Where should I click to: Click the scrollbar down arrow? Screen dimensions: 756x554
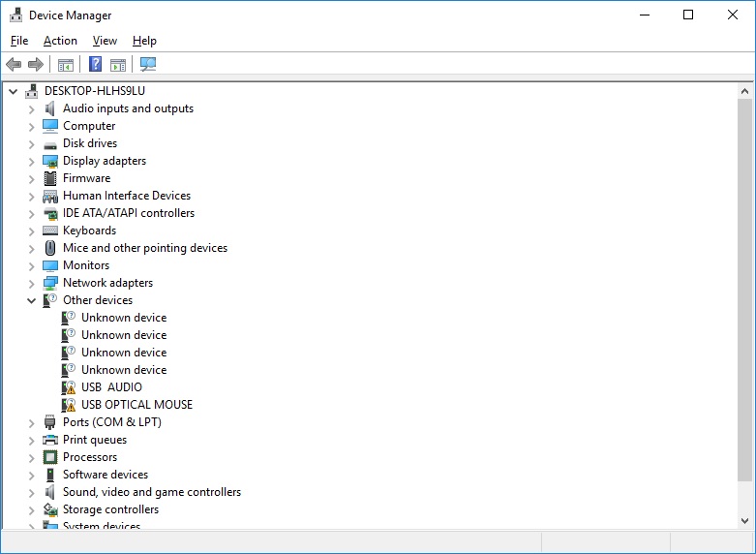(744, 521)
